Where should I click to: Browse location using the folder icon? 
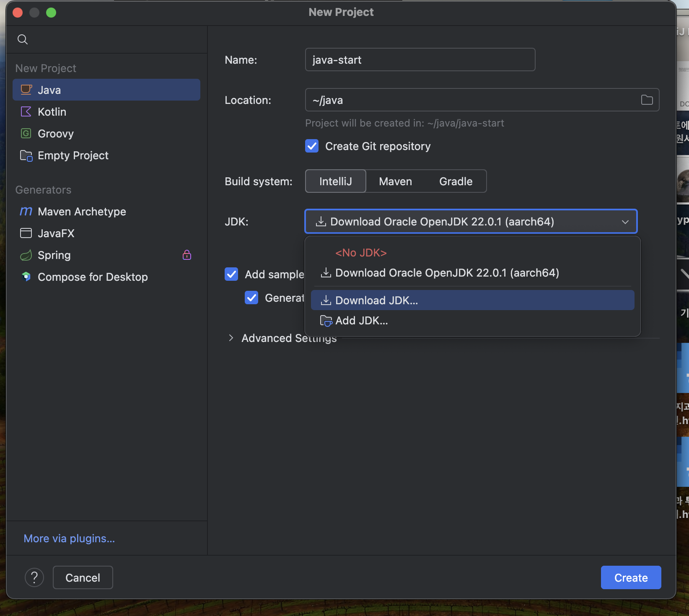[647, 100]
